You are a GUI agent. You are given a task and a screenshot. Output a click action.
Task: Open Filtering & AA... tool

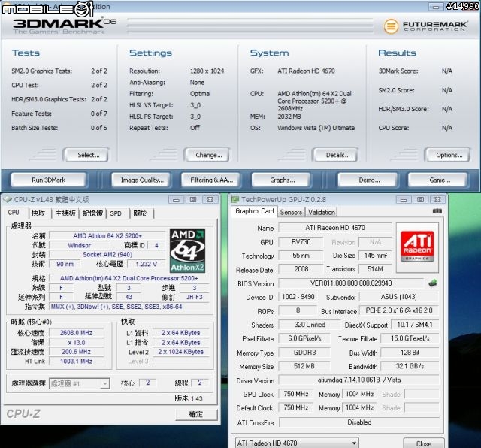point(211,180)
